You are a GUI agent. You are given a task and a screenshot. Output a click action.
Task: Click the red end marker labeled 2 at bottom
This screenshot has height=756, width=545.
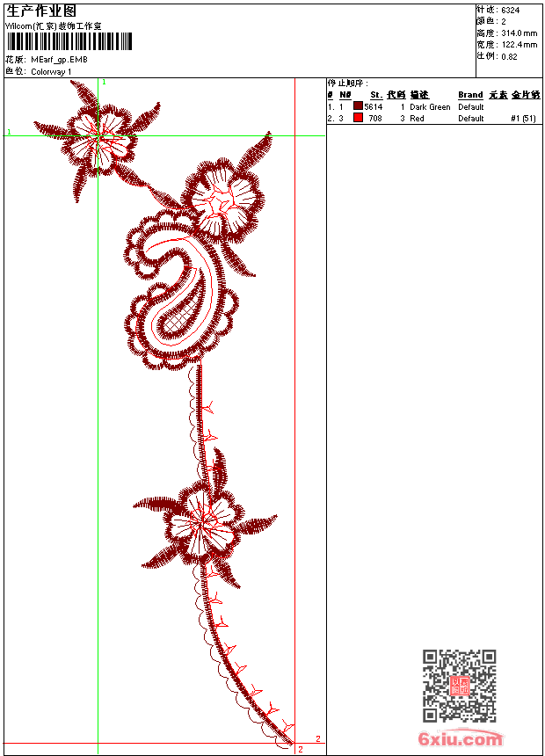(301, 749)
